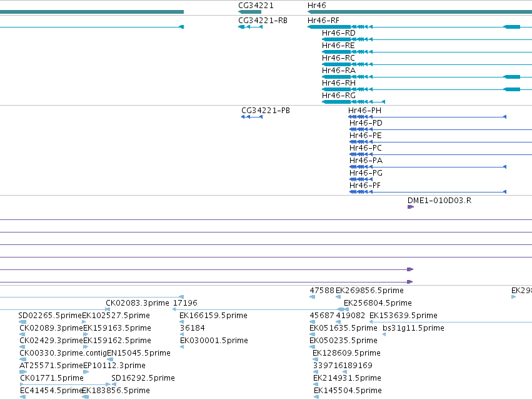532x400 pixels.
Task: Click the Hr46-RF transcript label
Action: (x=323, y=21)
